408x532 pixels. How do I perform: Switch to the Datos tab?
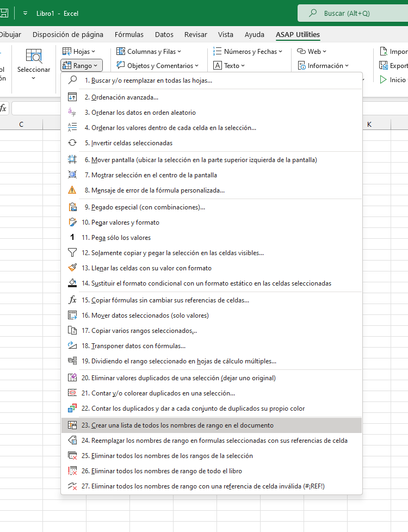pos(164,35)
